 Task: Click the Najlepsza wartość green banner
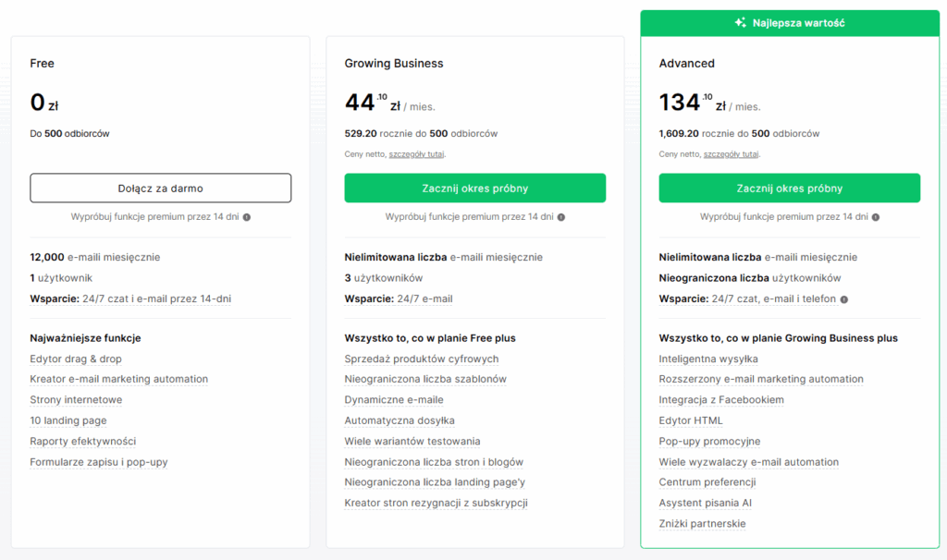coord(789,23)
